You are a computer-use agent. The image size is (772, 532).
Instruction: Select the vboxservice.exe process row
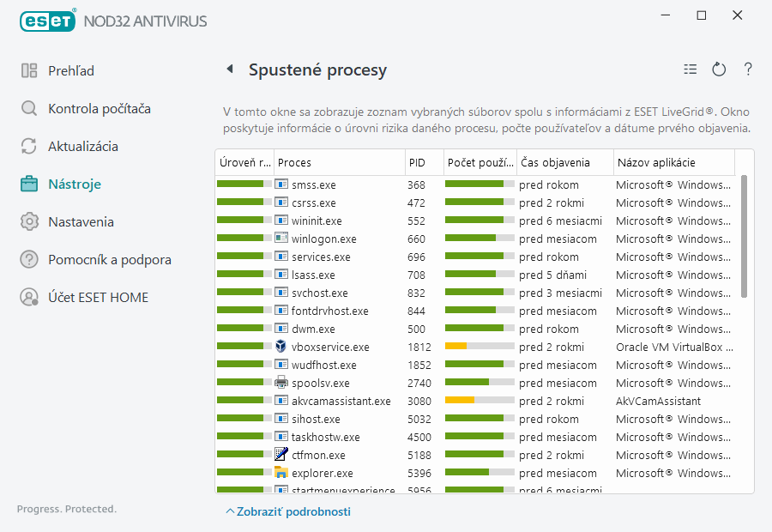(x=330, y=348)
